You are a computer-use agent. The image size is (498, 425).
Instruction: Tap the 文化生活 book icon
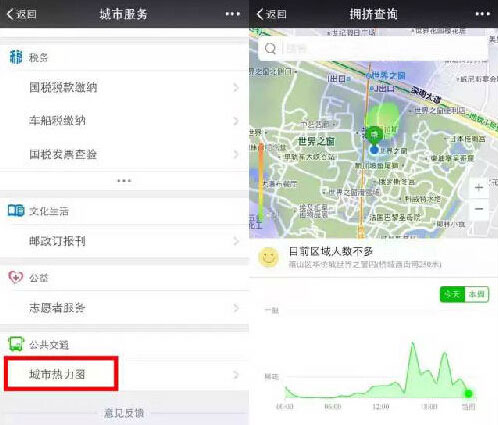[x=16, y=211]
